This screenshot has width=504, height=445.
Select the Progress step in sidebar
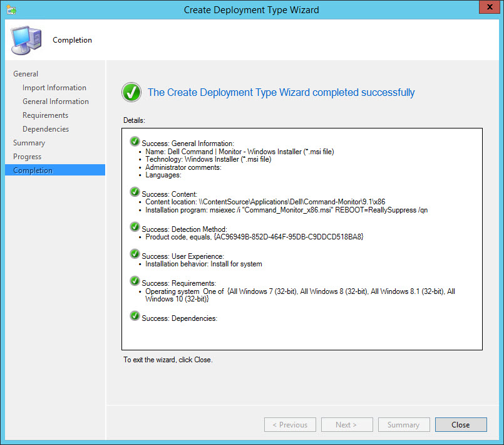coord(28,157)
